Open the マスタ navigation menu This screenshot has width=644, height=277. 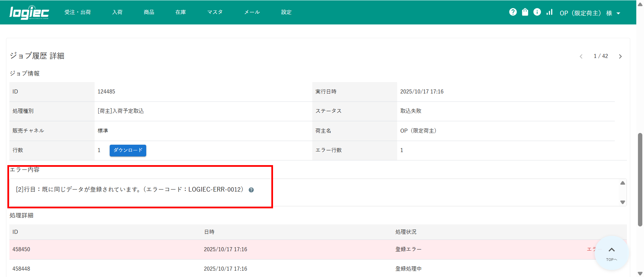tap(215, 12)
